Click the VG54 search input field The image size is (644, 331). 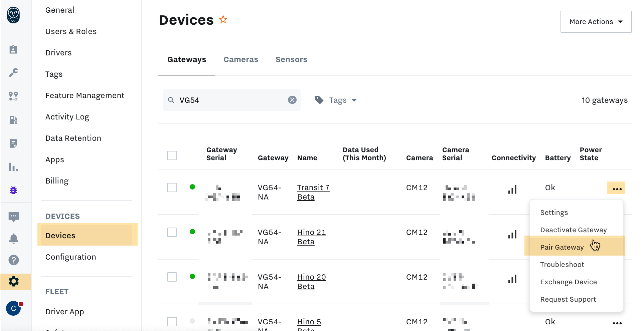point(230,100)
